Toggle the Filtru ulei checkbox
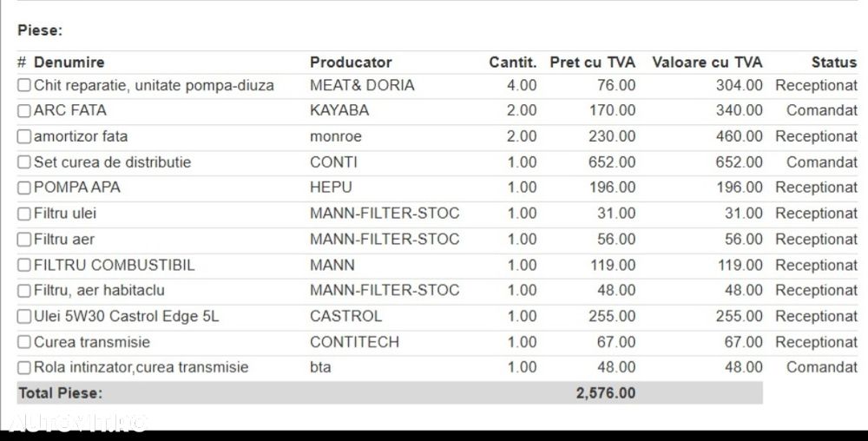Image resolution: width=868 pixels, height=441 pixels. (x=24, y=214)
